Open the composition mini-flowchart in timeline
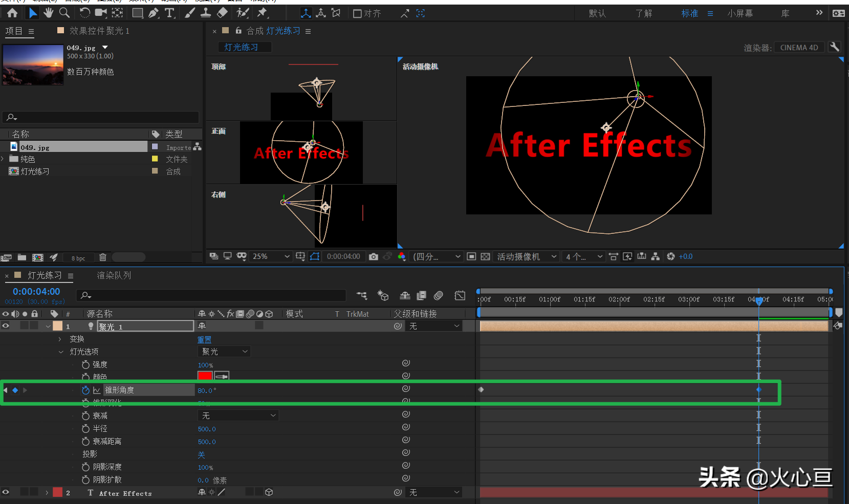 point(362,295)
